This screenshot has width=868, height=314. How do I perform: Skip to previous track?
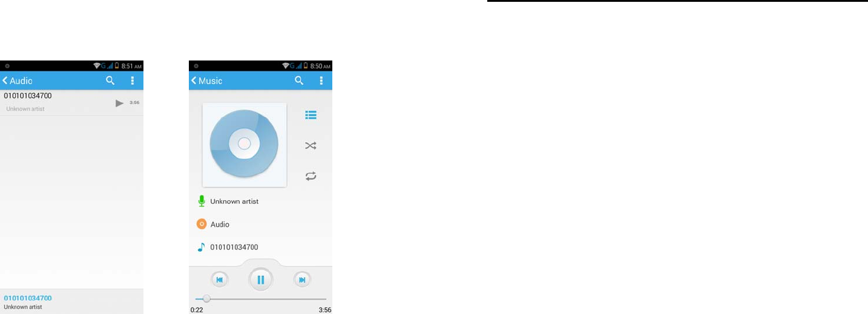click(x=219, y=280)
